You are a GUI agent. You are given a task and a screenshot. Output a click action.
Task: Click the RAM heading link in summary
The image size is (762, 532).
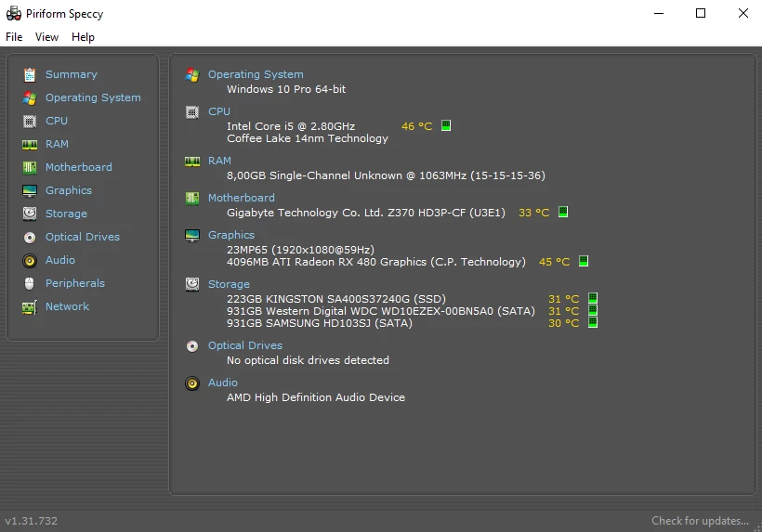click(219, 161)
